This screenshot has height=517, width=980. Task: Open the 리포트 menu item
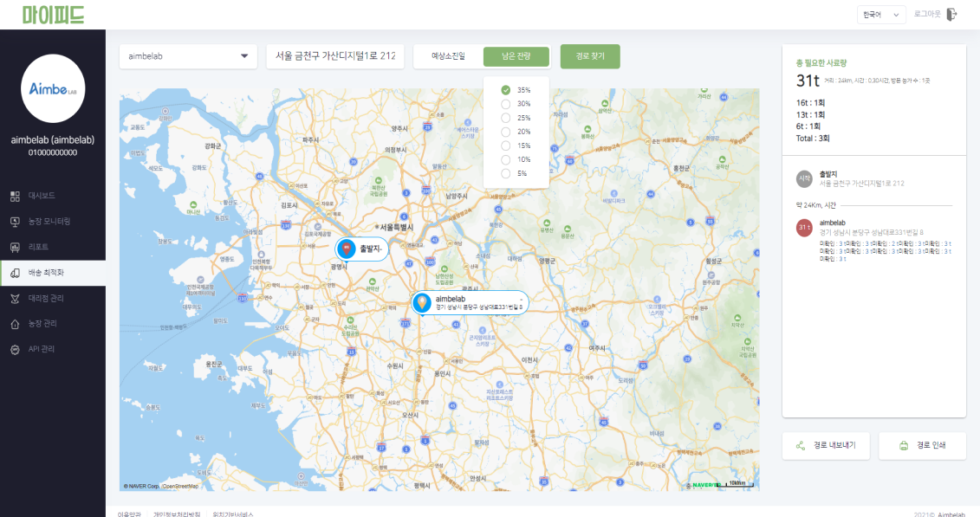[x=53, y=248]
